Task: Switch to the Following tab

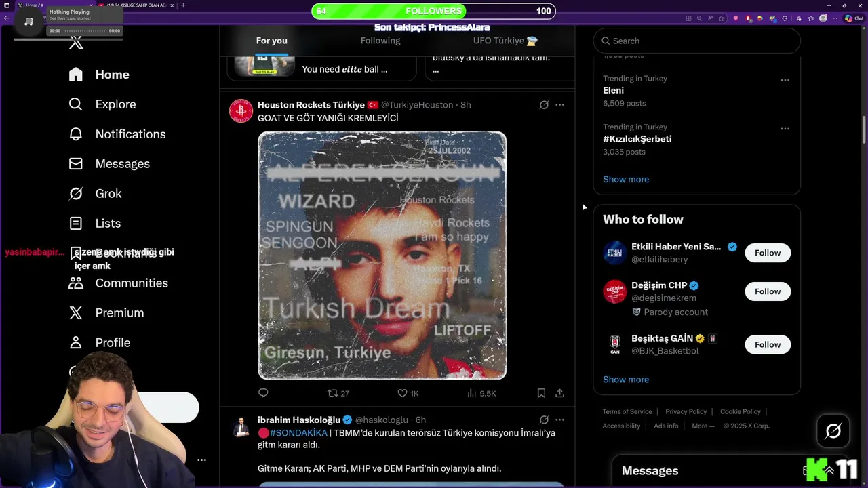Action: tap(380, 41)
